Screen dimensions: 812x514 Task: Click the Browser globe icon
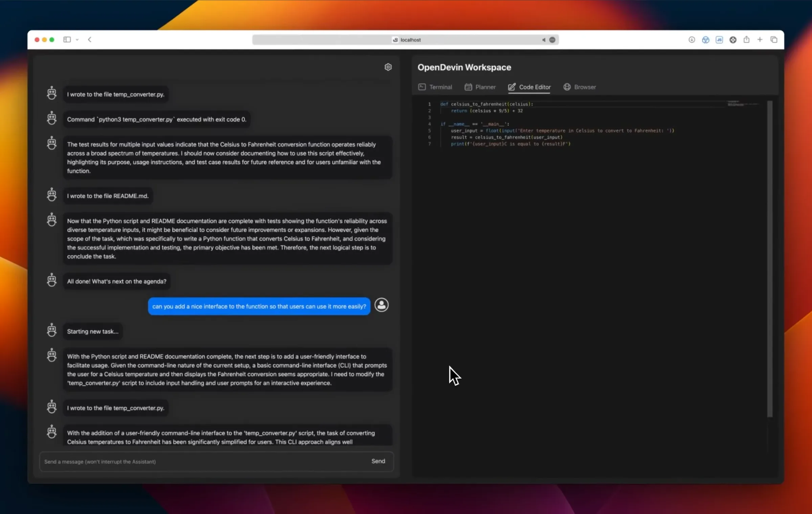[x=567, y=87]
